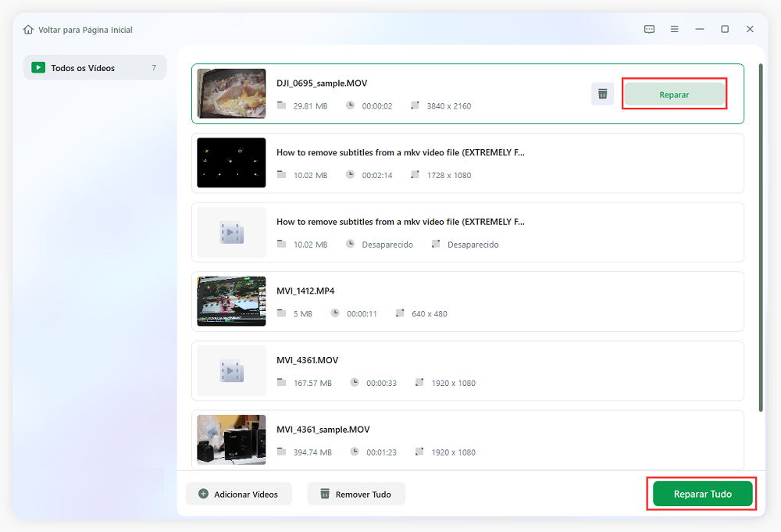Delete DJI_0695_sample.MOV with the trash icon
Screen dimensions: 781x532
[x=603, y=94]
